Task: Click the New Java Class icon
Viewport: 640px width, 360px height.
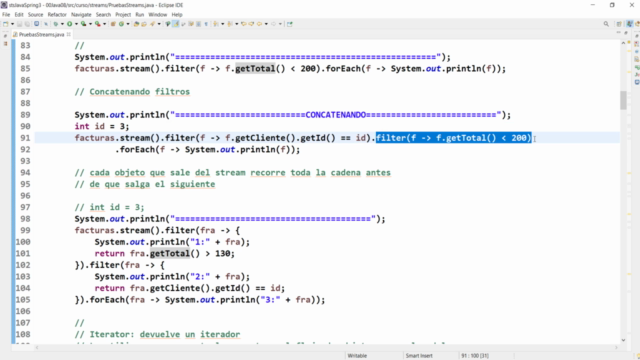Action: 121,24
